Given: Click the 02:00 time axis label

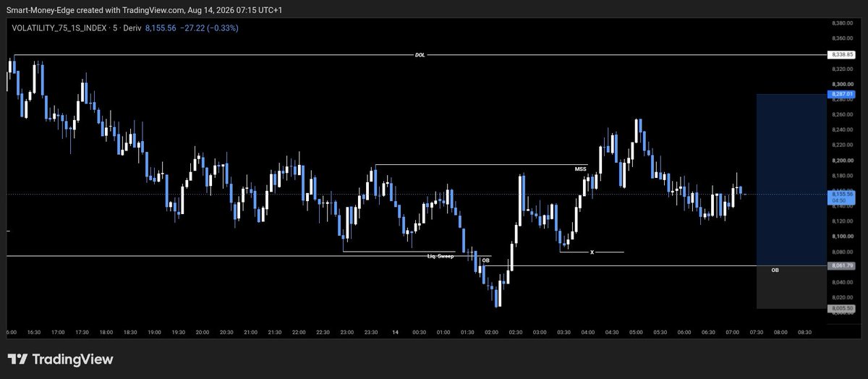Looking at the screenshot, I should [x=491, y=332].
